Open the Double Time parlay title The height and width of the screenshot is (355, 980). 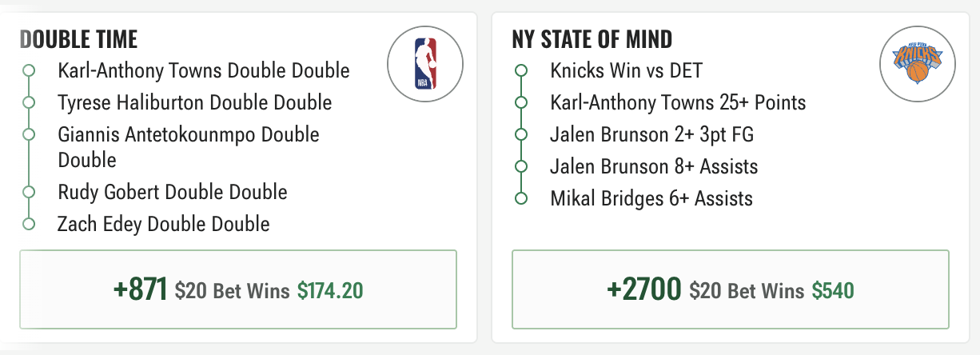79,39
